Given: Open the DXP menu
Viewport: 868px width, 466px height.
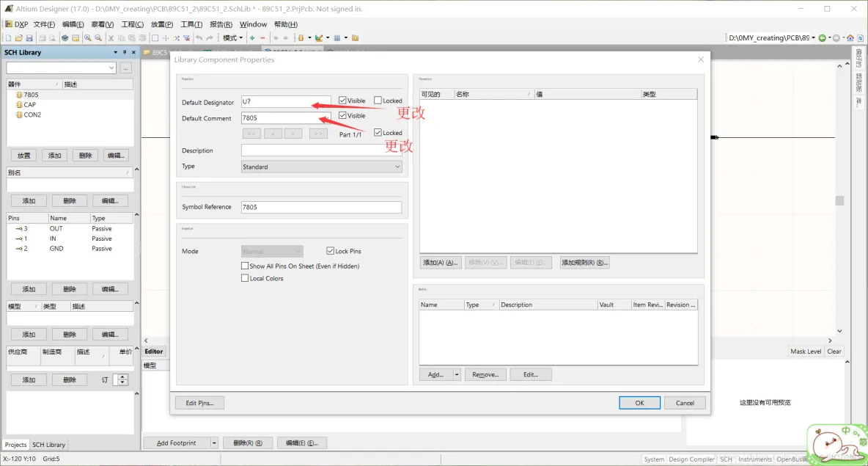Looking at the screenshot, I should (x=17, y=24).
